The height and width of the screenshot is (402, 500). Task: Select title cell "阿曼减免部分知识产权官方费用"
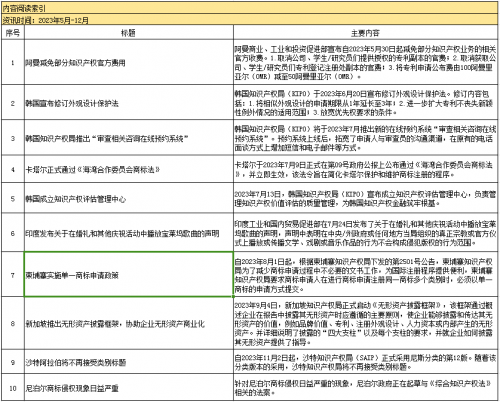point(129,62)
